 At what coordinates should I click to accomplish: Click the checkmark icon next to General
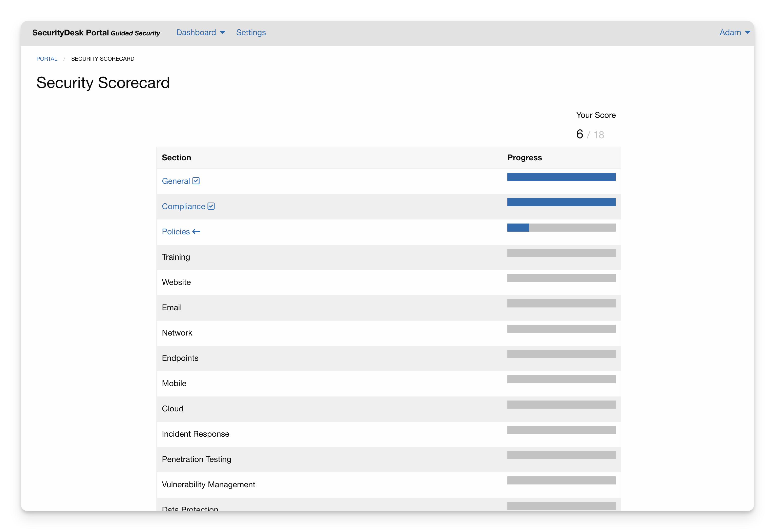click(196, 181)
